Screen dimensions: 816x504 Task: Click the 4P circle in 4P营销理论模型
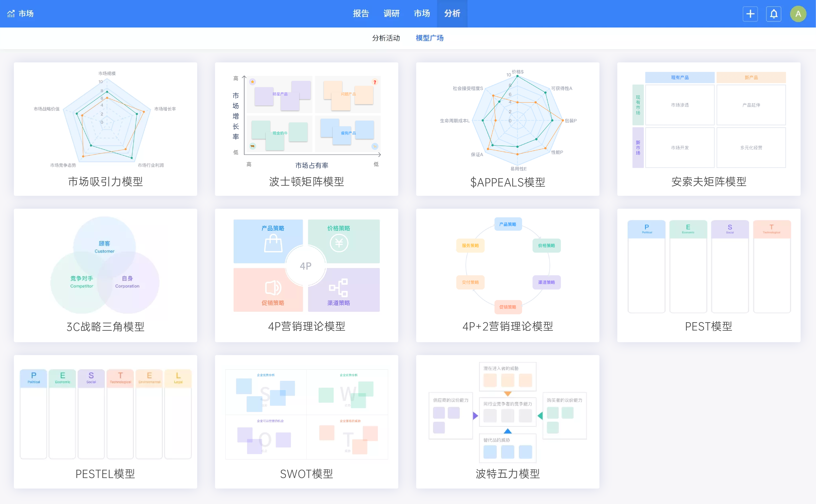(x=306, y=266)
